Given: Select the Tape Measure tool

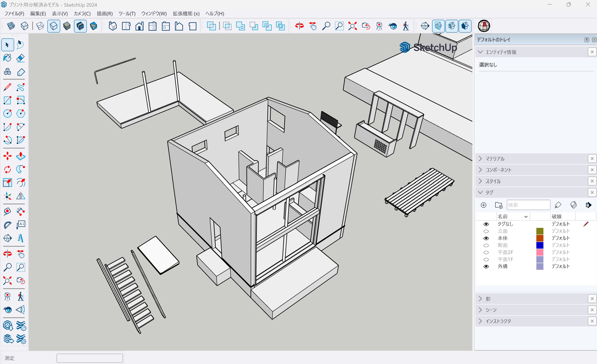Looking at the screenshot, I should [7, 211].
